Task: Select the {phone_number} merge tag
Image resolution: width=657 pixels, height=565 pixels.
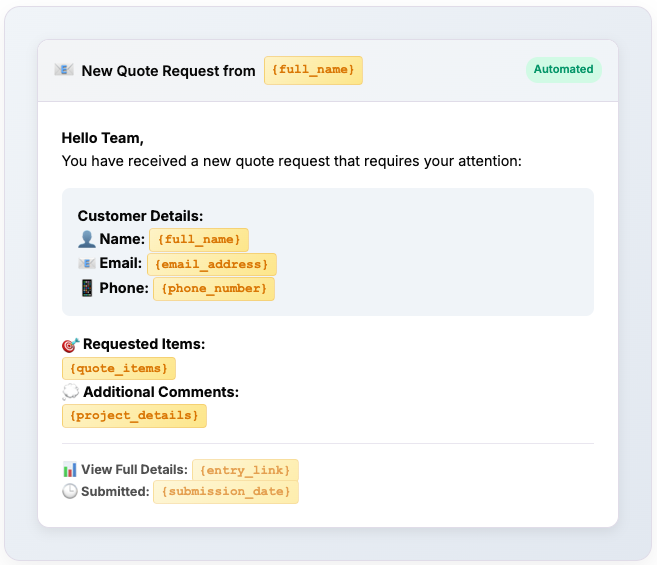Action: pos(214,289)
